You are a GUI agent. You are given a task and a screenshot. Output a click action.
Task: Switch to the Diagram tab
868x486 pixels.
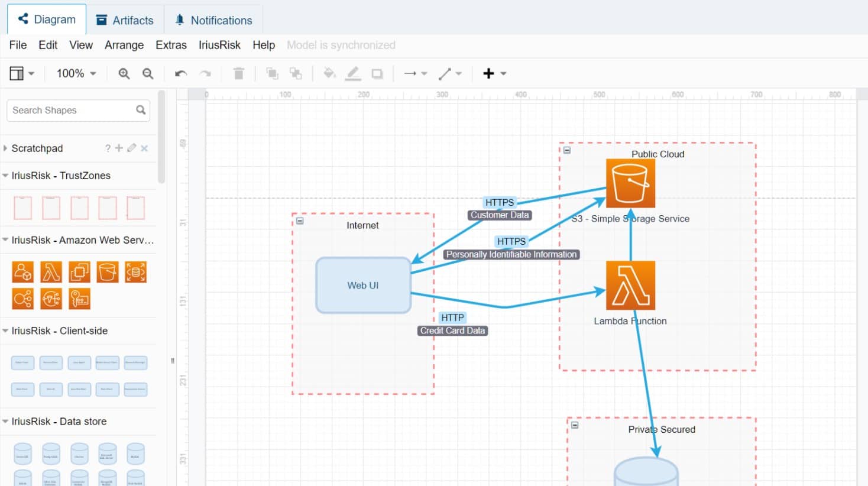pos(47,20)
